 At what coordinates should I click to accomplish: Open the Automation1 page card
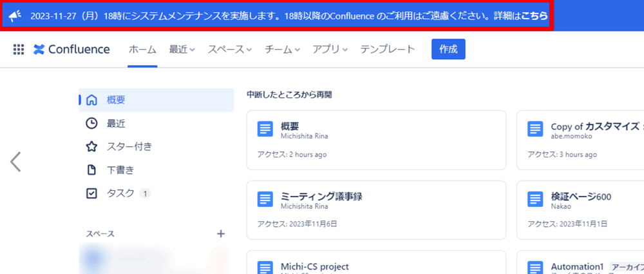pos(580,262)
